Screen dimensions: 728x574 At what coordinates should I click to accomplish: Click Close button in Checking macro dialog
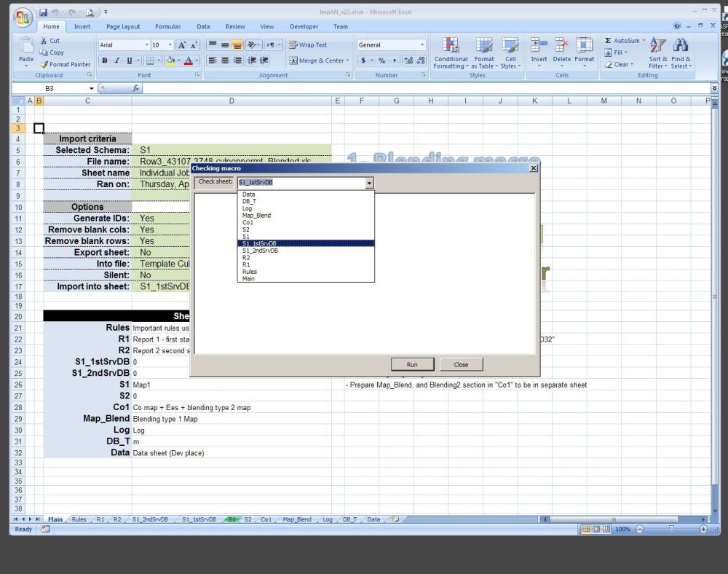pyautogui.click(x=461, y=364)
